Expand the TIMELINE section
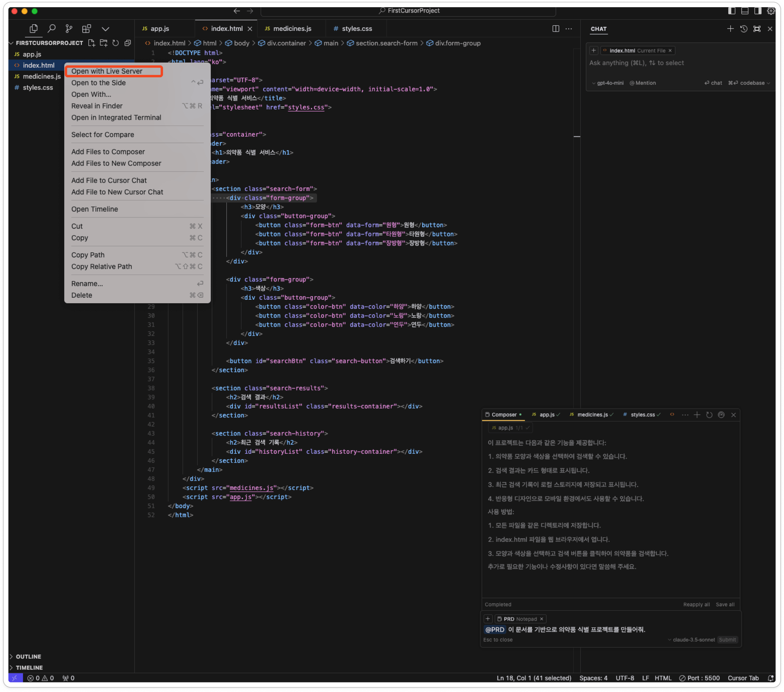Viewport: 784px width, 692px height. 29,667
